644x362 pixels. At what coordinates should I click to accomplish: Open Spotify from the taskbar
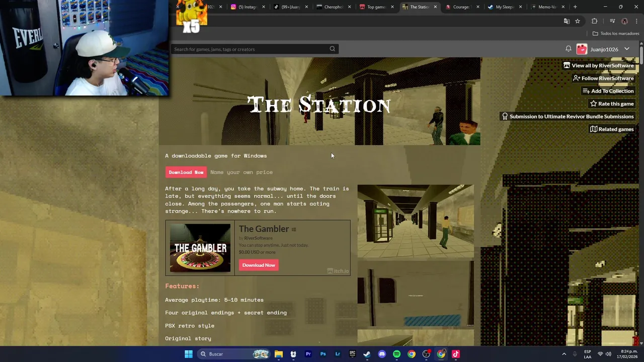tap(396, 354)
